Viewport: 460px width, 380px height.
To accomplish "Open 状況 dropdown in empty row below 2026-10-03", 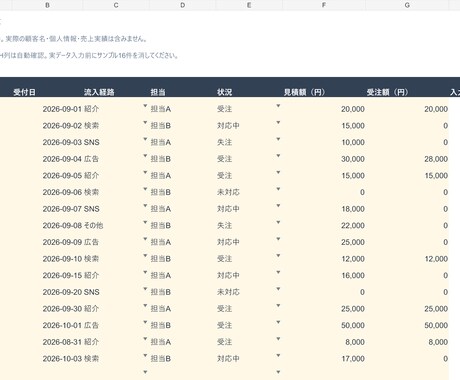I will 278,372.
